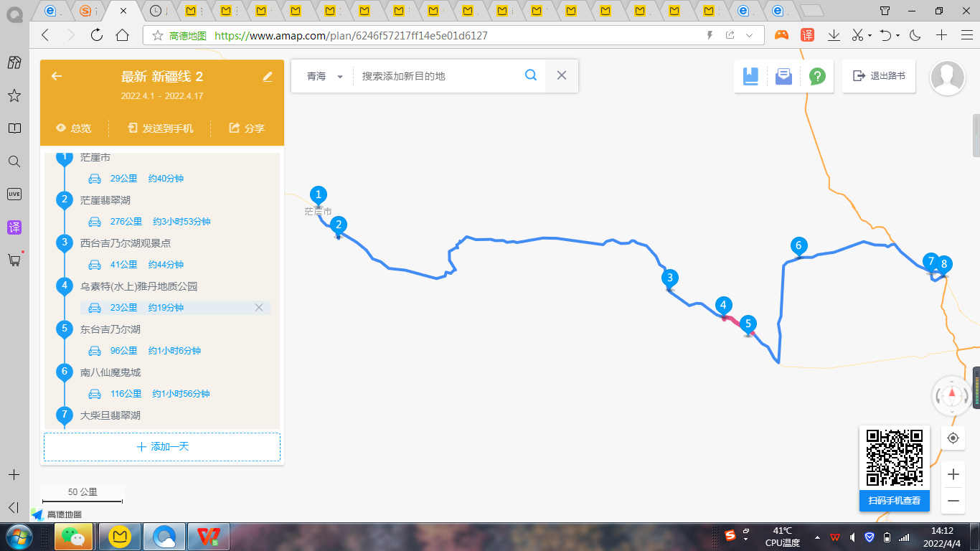Click the 搜索添加新目的地 search input field
Image resolution: width=980 pixels, height=551 pixels.
[438, 76]
